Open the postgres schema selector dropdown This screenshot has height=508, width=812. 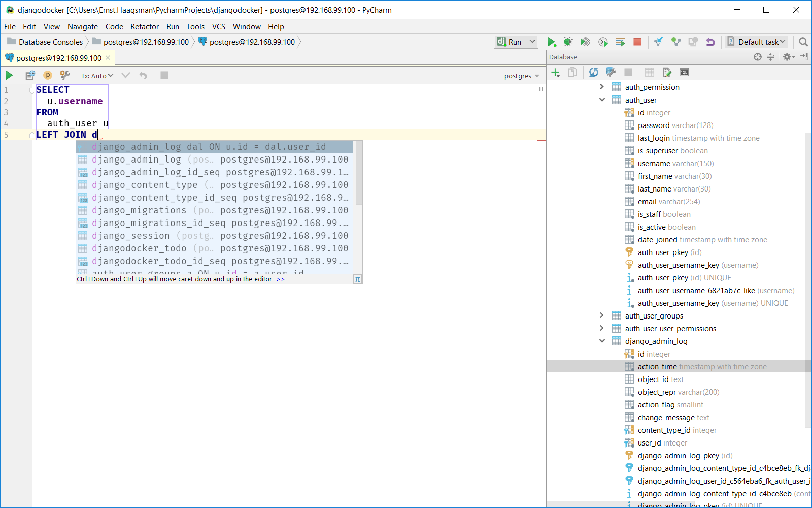(522, 76)
